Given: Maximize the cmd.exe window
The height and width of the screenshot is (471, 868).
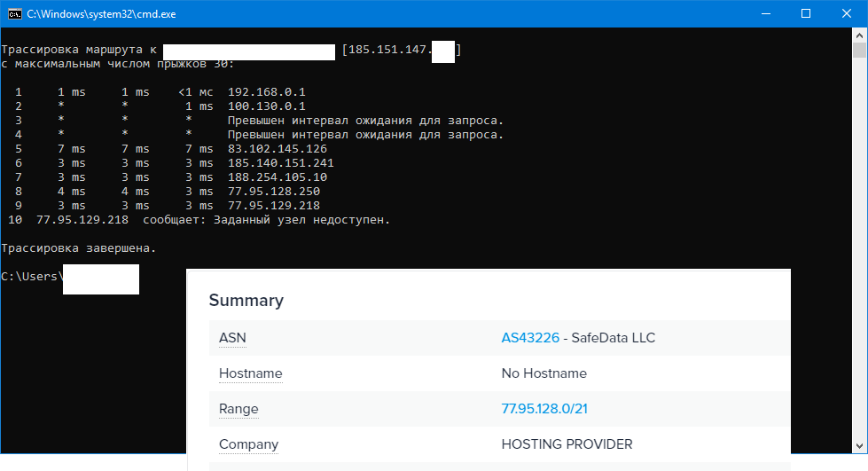Looking at the screenshot, I should [x=806, y=13].
